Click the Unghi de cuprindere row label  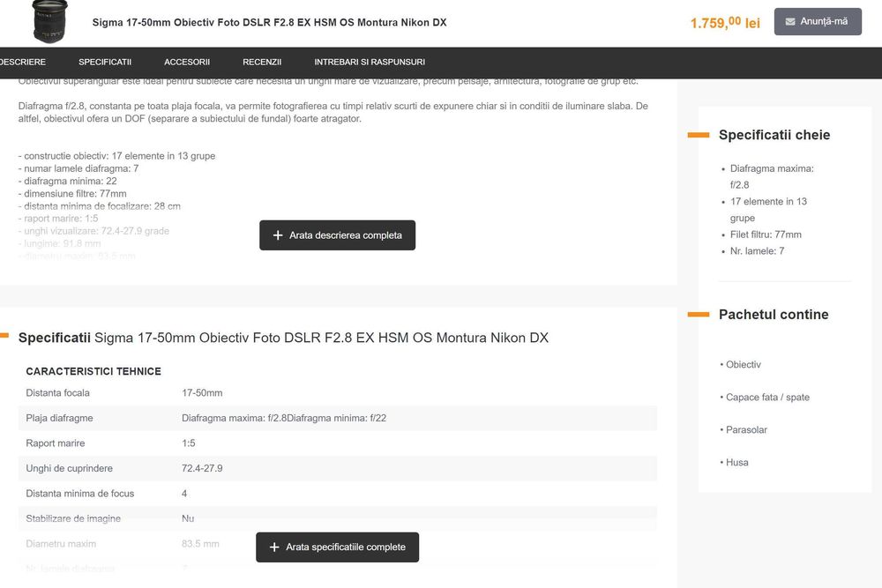coord(69,468)
